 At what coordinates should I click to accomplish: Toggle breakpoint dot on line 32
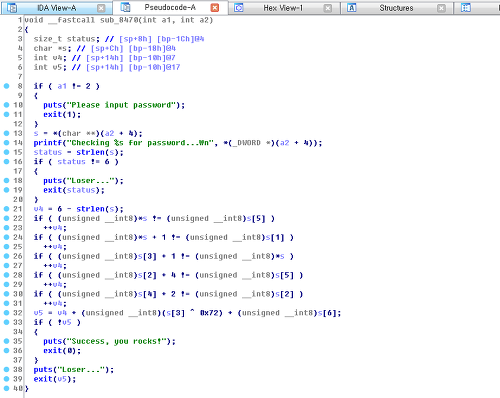point(6,313)
